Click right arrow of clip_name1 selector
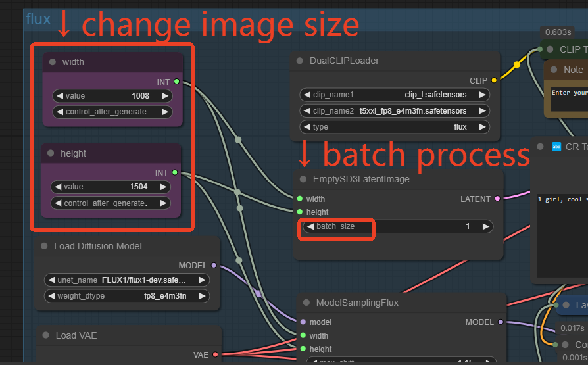The width and height of the screenshot is (588, 365). 483,95
